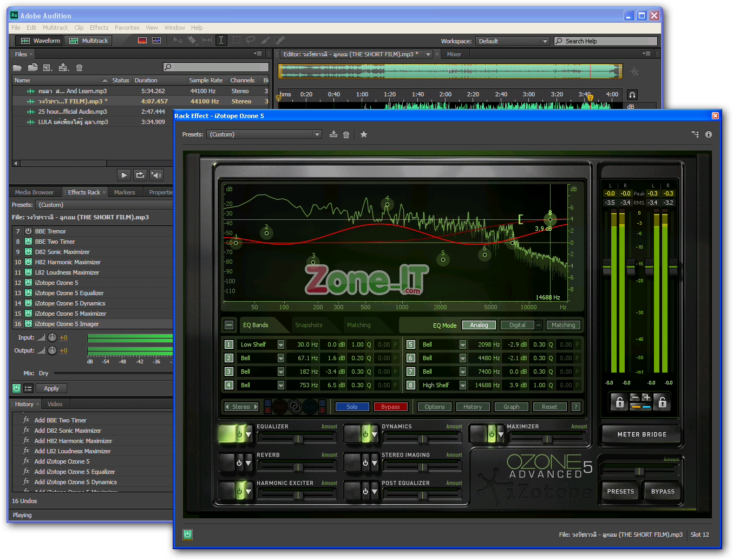Adjust Dynamics Amount slider in Ozone
This screenshot has height=560, width=733.
422,439
